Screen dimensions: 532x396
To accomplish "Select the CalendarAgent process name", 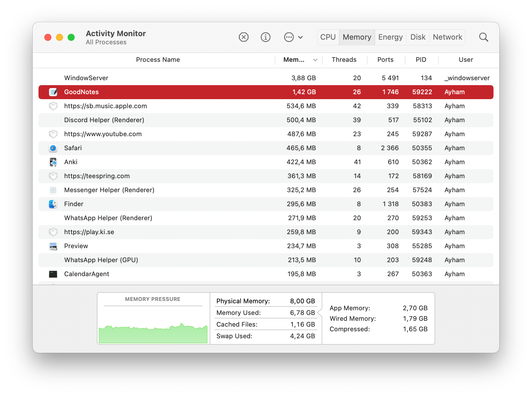I will coord(87,274).
